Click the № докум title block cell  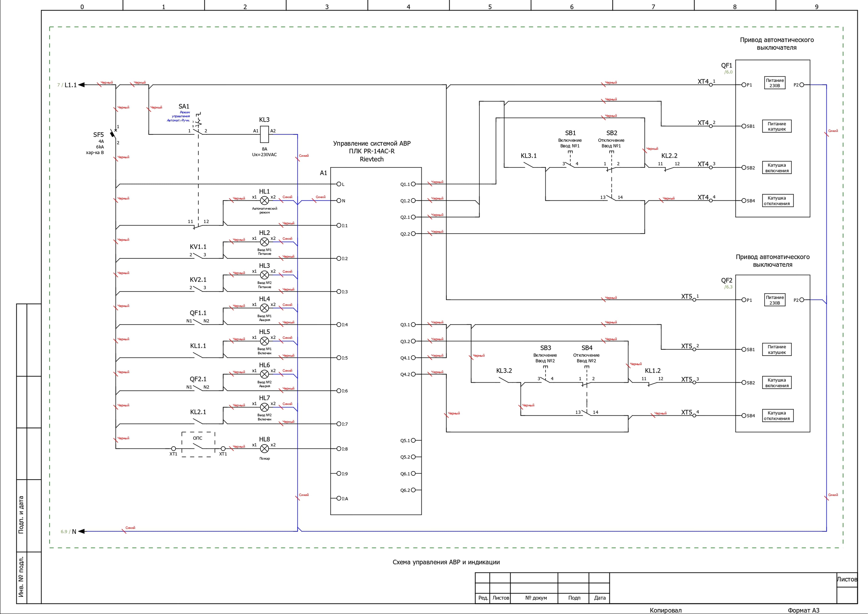pyautogui.click(x=536, y=598)
